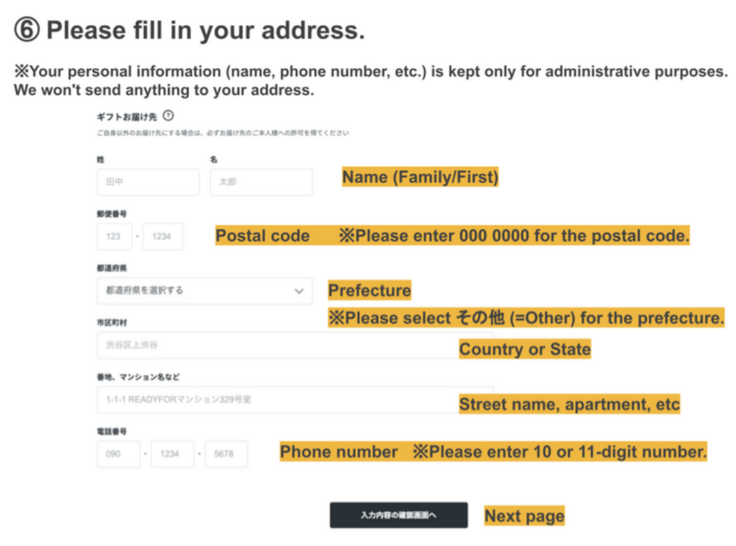Focus the second postal code box (1234)
The height and width of the screenshot is (546, 736).
[163, 237]
